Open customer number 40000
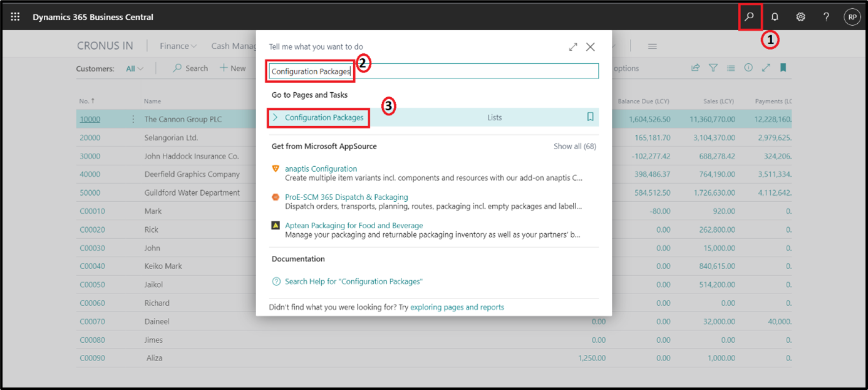The height and width of the screenshot is (390, 868). point(90,174)
